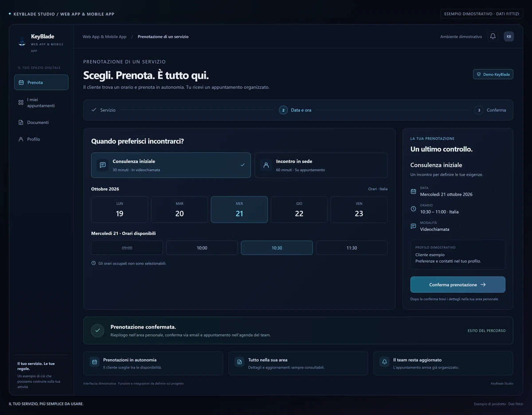Choose Friday 23 in the date picker
532x415 pixels.
[359, 209]
